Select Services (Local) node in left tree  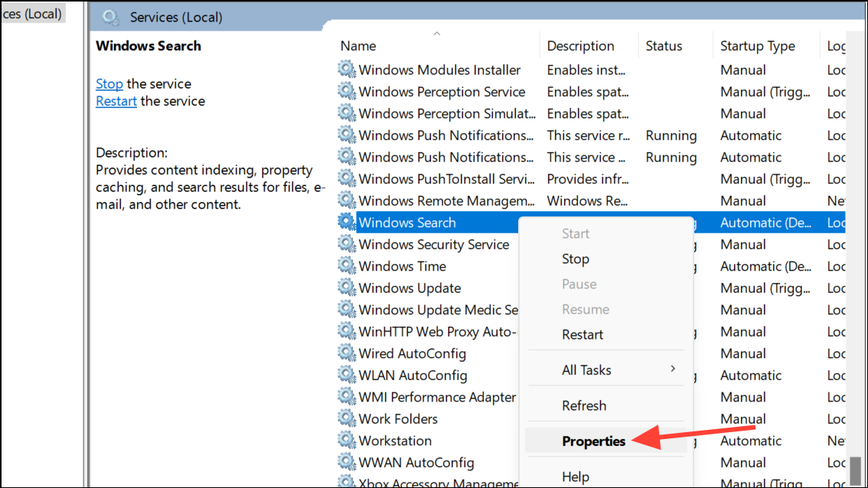click(32, 14)
